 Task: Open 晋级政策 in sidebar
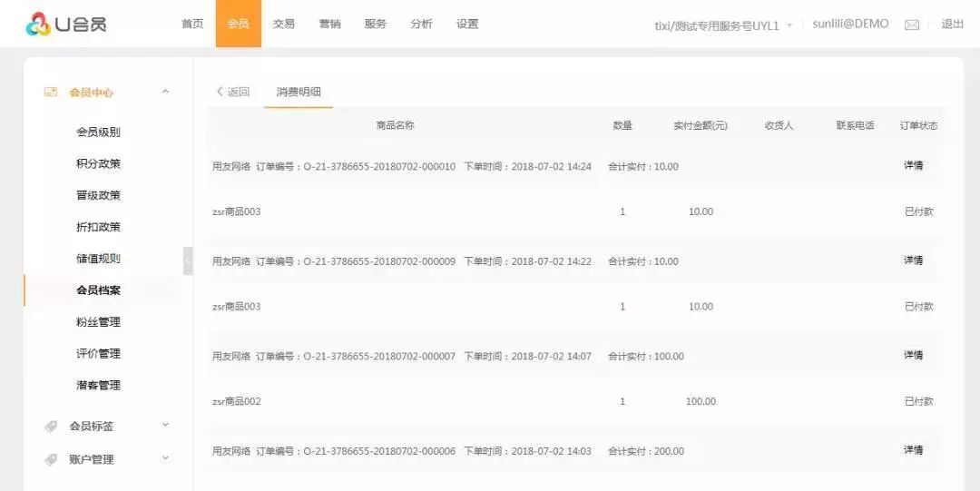98,195
